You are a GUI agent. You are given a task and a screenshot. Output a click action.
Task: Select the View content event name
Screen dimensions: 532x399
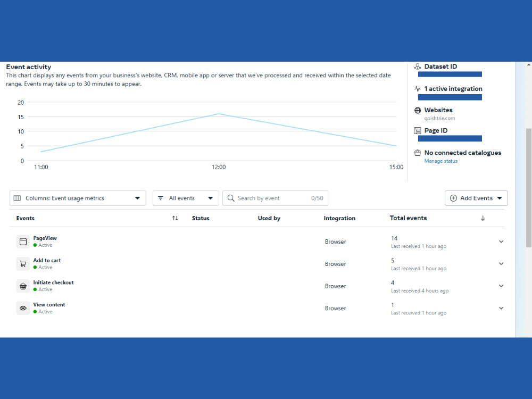click(49, 305)
